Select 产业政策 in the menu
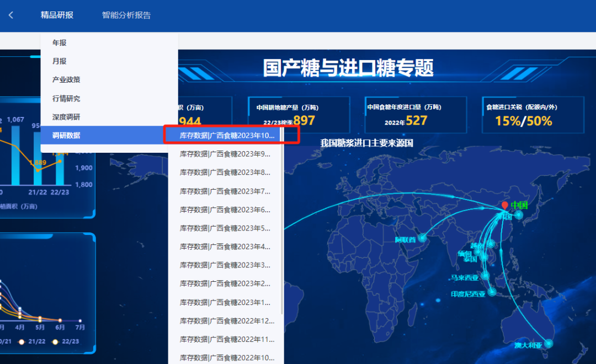 (66, 79)
